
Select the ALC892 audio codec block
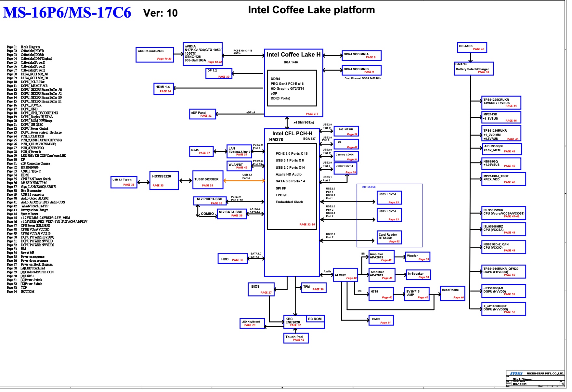click(x=345, y=275)
